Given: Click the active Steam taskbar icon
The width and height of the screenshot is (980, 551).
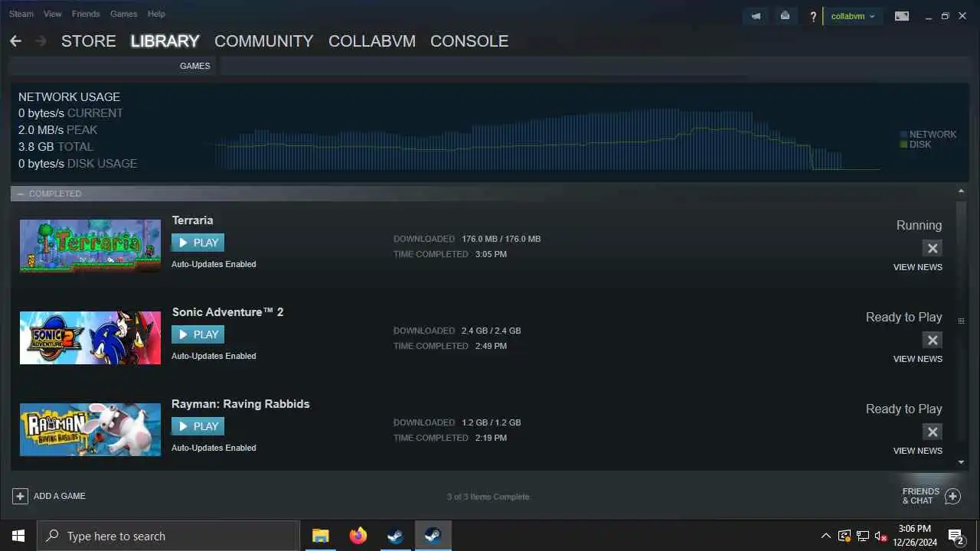Looking at the screenshot, I should [433, 536].
